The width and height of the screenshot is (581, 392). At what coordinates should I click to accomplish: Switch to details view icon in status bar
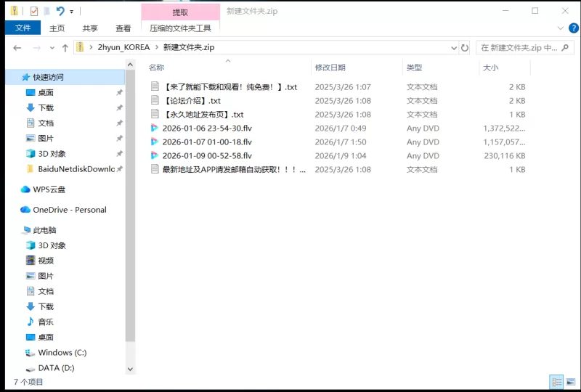click(556, 382)
